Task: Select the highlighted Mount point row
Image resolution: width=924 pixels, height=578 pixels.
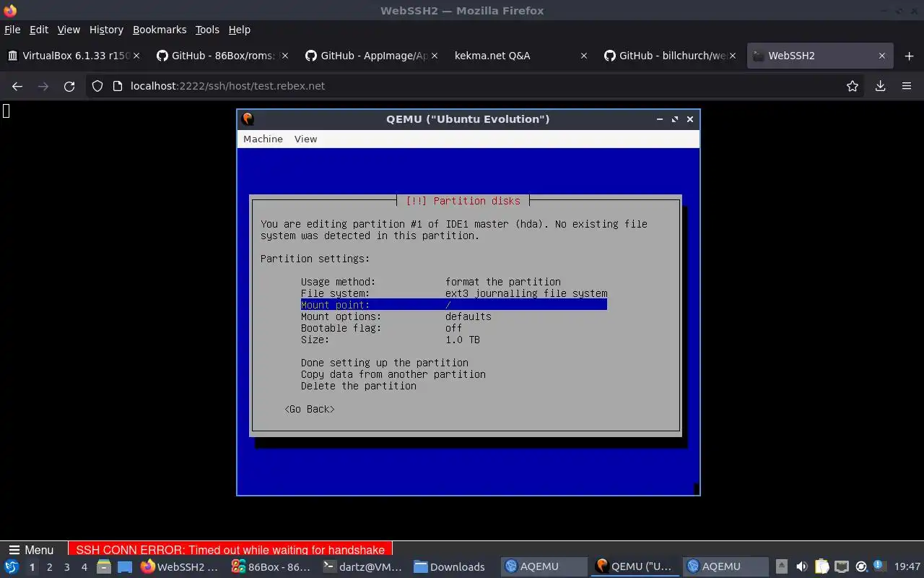Action: pos(454,305)
